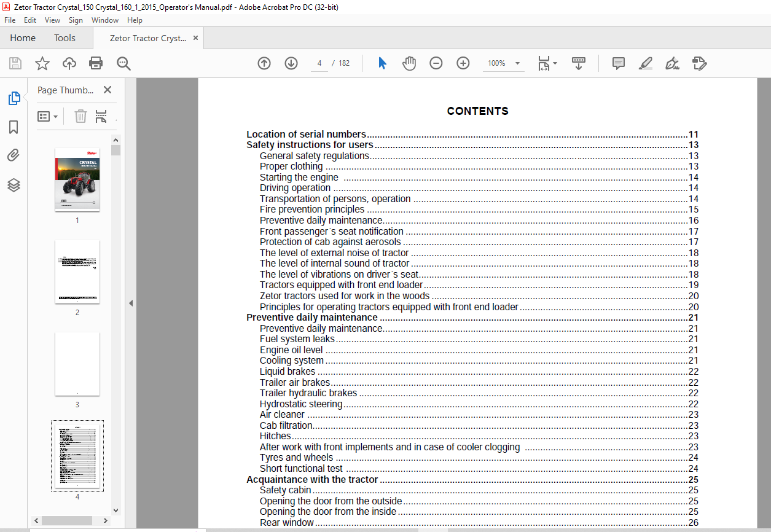Close the Zetor Tractor document tab
The image size is (771, 532).
(196, 37)
